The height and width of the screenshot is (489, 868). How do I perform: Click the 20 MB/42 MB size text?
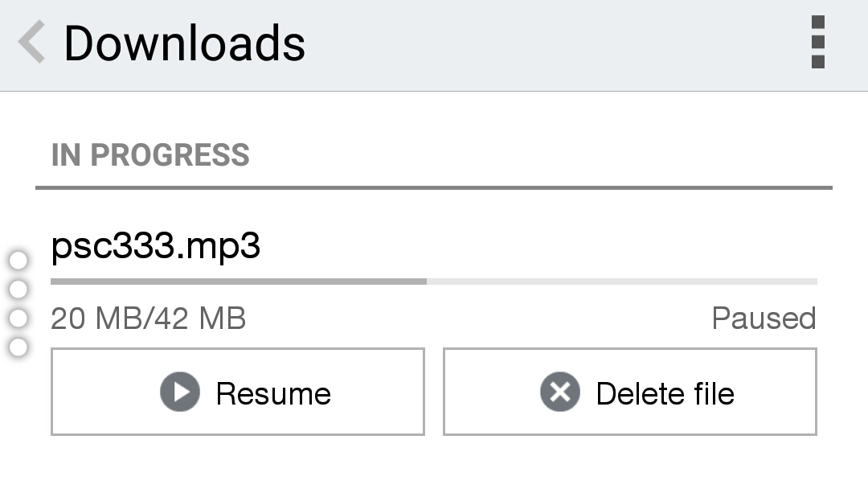pos(149,318)
